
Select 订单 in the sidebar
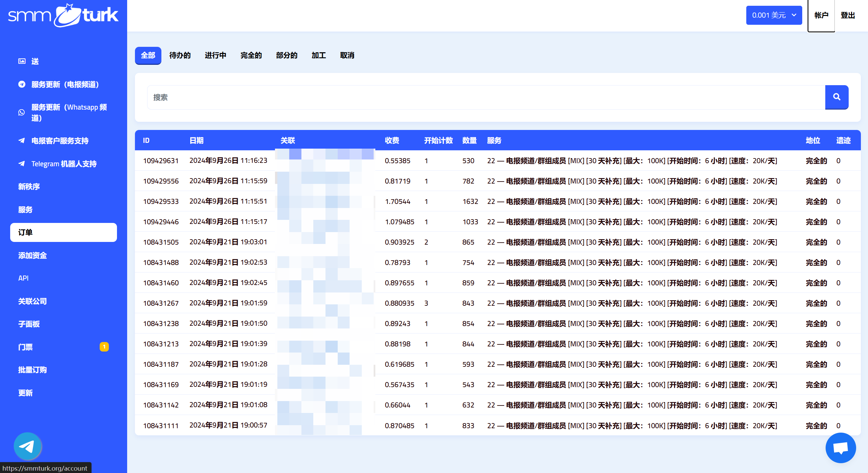(x=63, y=232)
